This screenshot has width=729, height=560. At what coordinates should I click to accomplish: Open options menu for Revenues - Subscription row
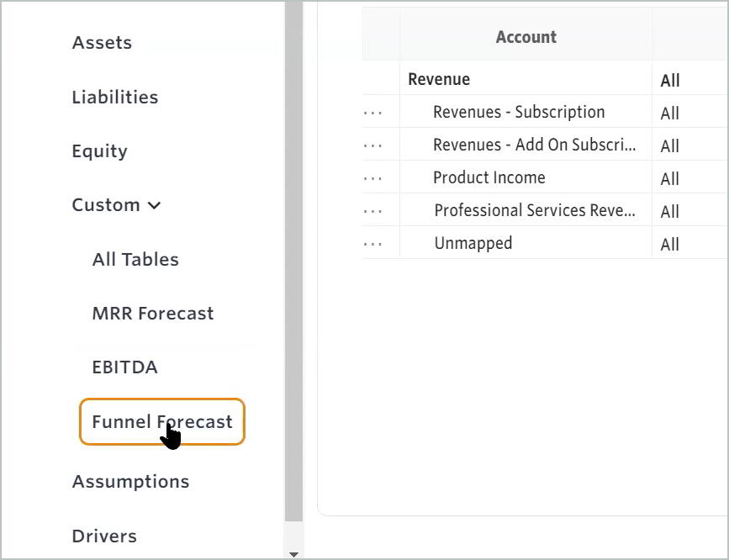pyautogui.click(x=373, y=113)
